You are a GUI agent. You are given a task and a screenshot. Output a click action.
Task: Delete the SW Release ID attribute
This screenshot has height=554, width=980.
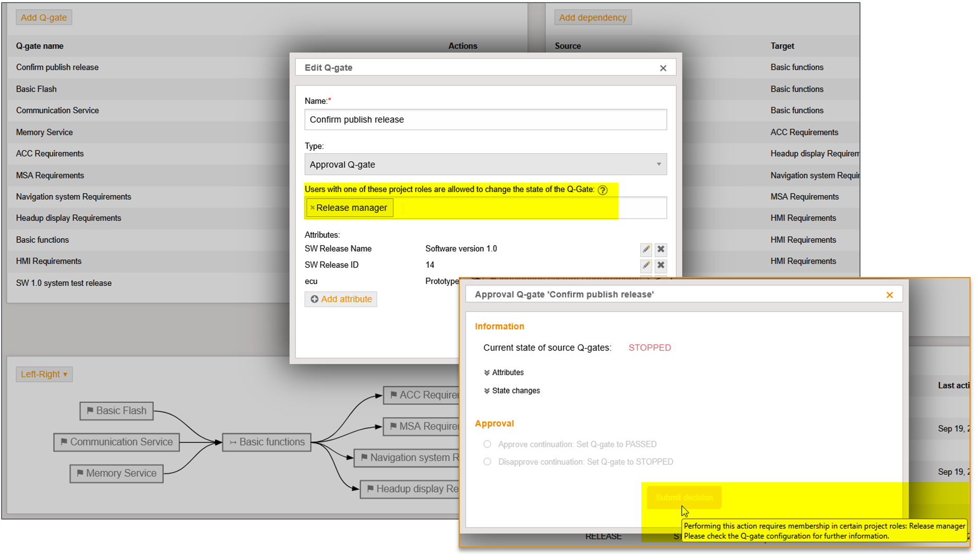coord(661,266)
